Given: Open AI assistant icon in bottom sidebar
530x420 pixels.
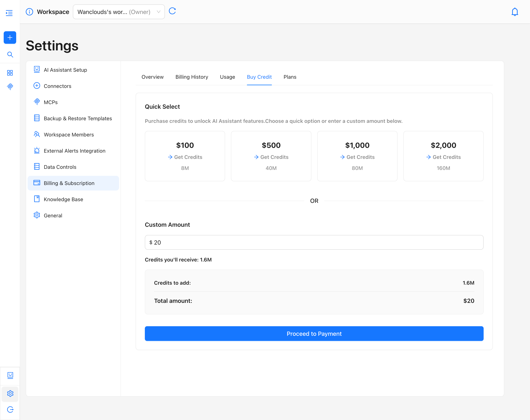Looking at the screenshot, I should (10, 375).
